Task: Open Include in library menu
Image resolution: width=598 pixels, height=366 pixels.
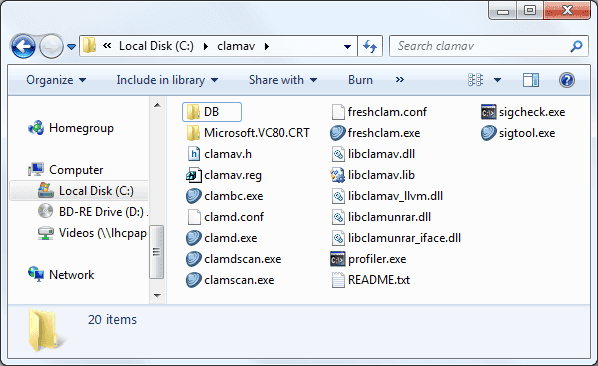Action: tap(167, 80)
